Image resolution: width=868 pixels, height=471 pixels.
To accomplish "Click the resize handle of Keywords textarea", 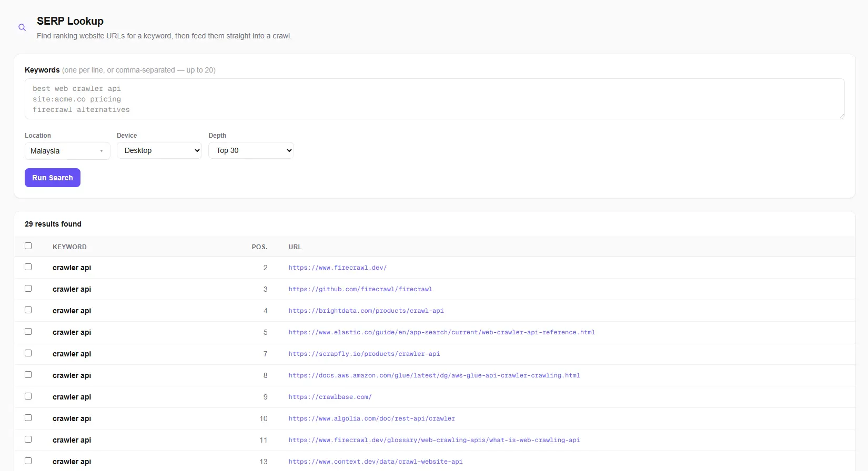I will 842,116.
